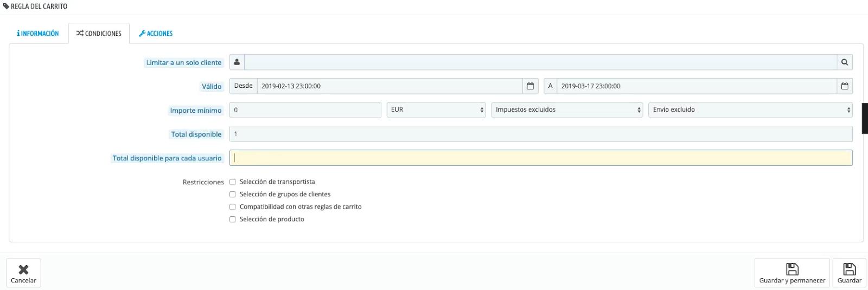Image resolution: width=868 pixels, height=290 pixels.
Task: Open the Envío excluido dropdown
Action: click(x=750, y=110)
